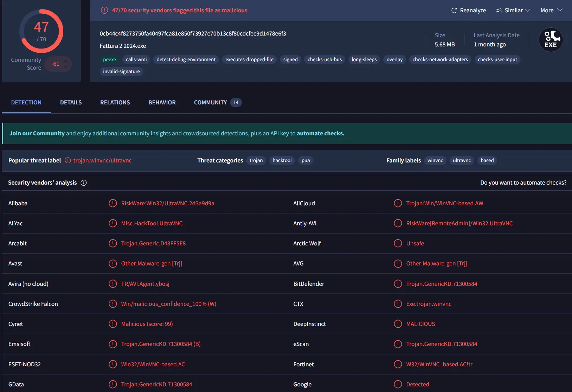Image resolution: width=572 pixels, height=392 pixels.
Task: Open the Similar dropdown chevron
Action: [527, 10]
